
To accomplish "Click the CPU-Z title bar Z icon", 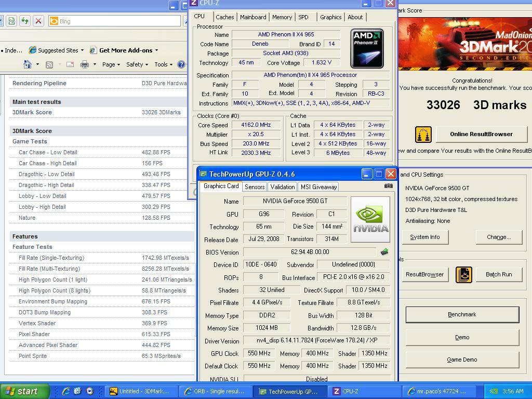I will coord(194,3).
